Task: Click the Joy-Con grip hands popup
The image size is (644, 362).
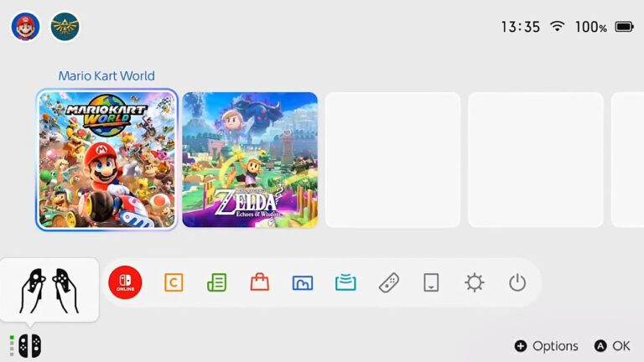Action: tap(49, 290)
